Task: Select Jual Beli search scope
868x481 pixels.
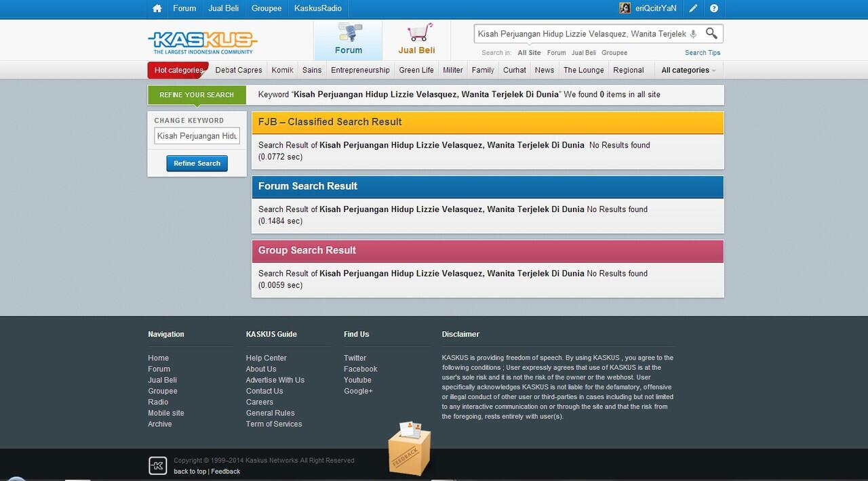Action: point(584,53)
